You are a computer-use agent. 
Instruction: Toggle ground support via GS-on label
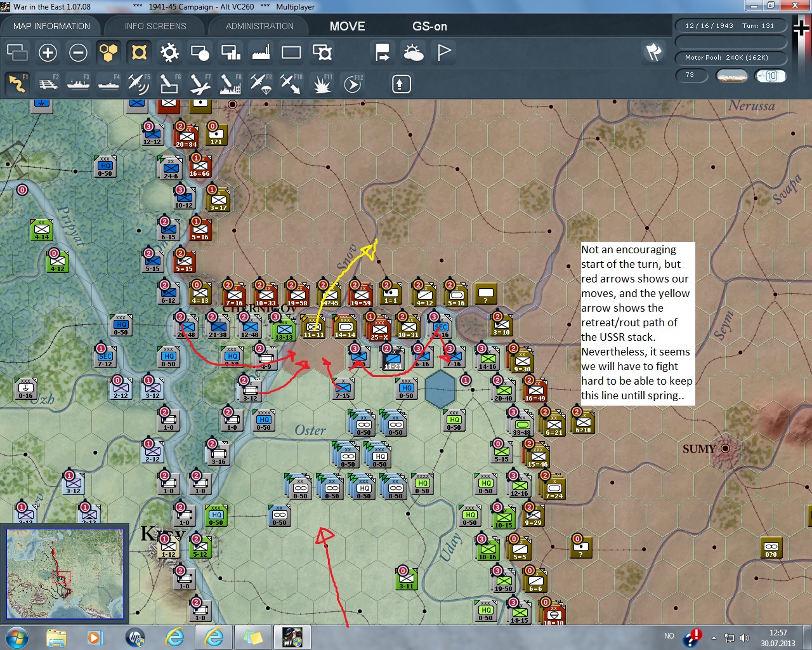tap(429, 26)
